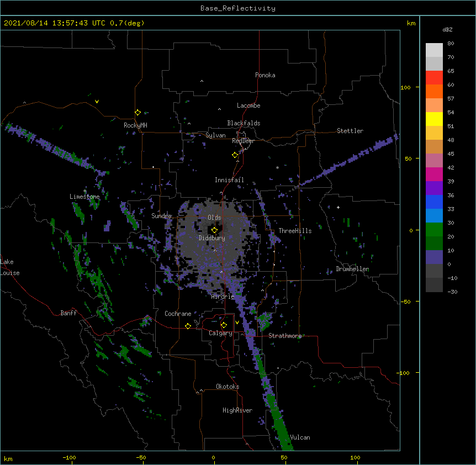Click the -100 tick label on the bottom axis

pos(69,457)
